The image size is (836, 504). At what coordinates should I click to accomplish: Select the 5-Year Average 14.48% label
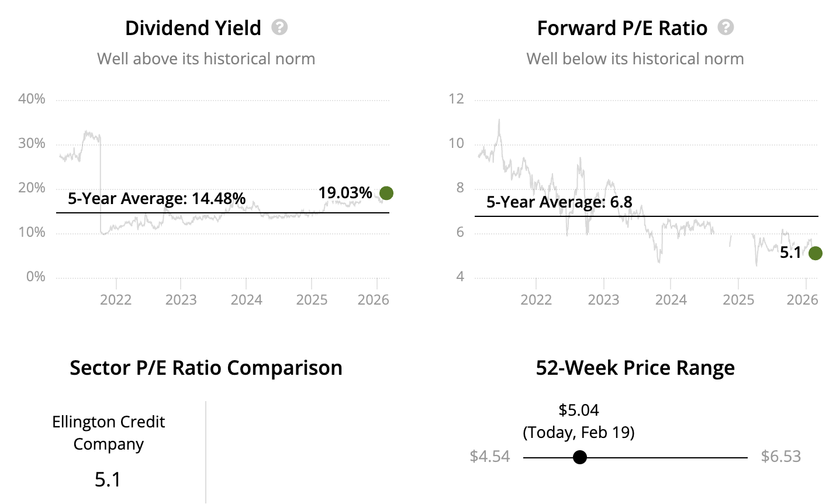(157, 199)
